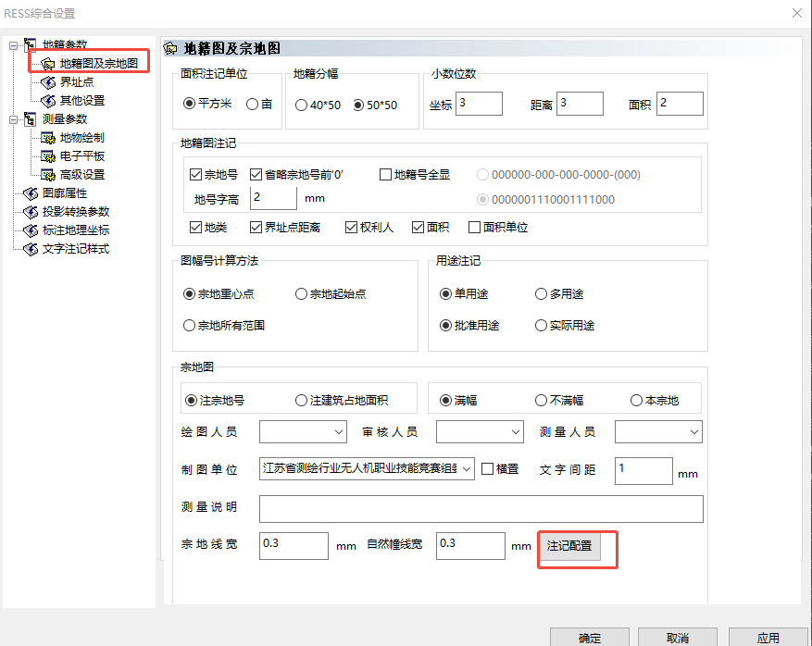The height and width of the screenshot is (646, 812).
Task: Open 电子平板 settings page
Action: point(82,156)
